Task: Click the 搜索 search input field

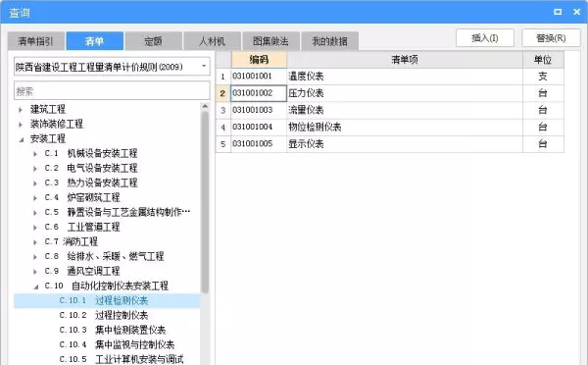Action: coord(112,91)
